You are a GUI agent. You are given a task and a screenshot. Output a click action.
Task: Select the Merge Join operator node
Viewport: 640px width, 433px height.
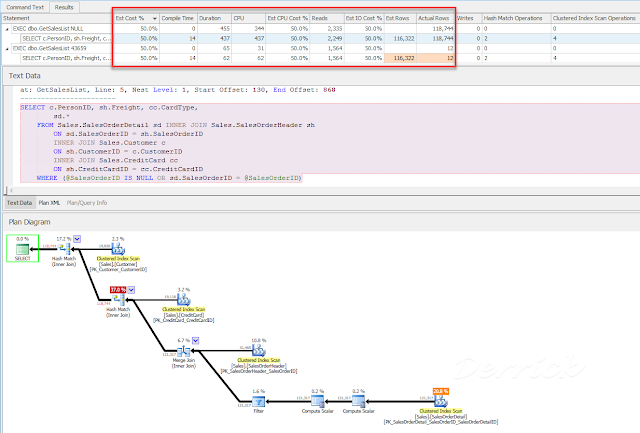tap(184, 351)
